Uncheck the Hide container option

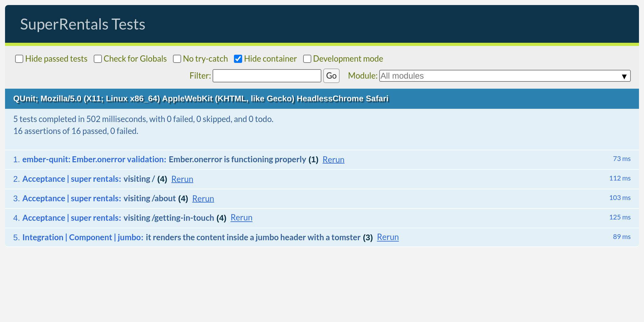(238, 58)
